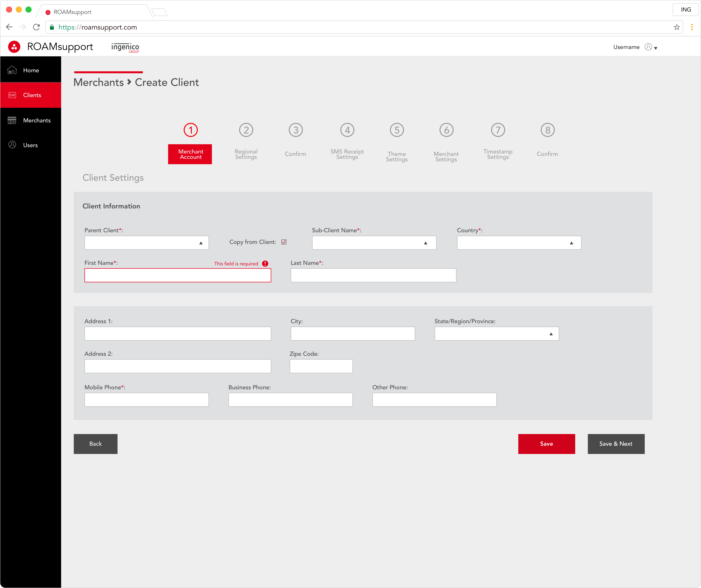Click the Home sidebar house icon
The width and height of the screenshot is (701, 588).
click(x=12, y=70)
